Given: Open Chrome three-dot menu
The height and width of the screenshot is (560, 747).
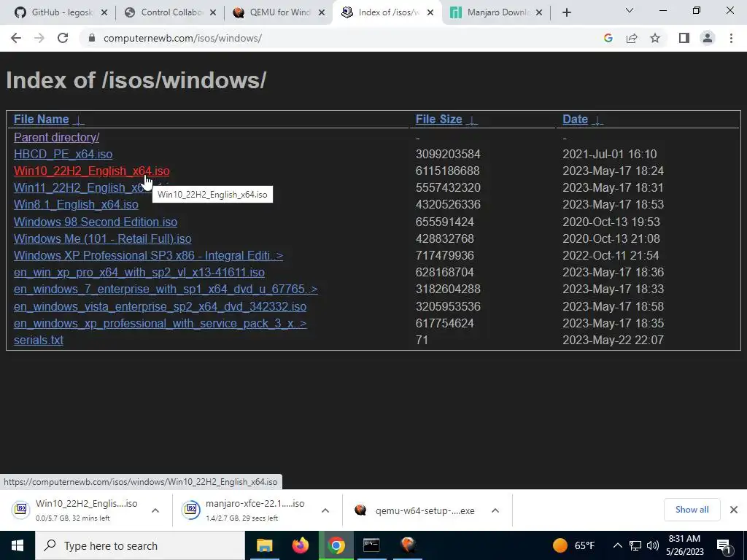Looking at the screenshot, I should click(x=731, y=38).
